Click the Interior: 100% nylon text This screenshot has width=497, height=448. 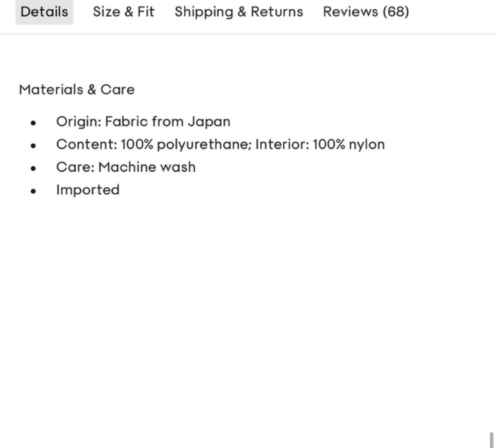pyautogui.click(x=320, y=144)
